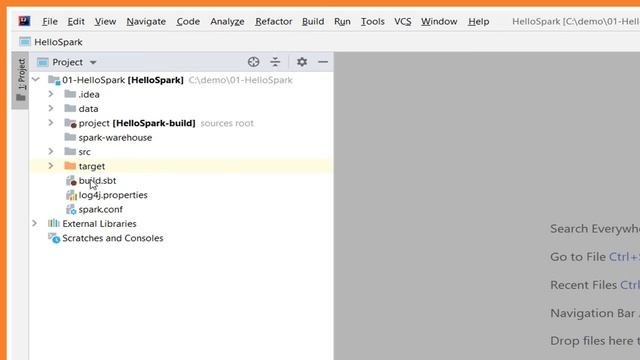Select the External Libraries row
Image resolution: width=640 pixels, height=360 pixels.
pyautogui.click(x=182, y=224)
